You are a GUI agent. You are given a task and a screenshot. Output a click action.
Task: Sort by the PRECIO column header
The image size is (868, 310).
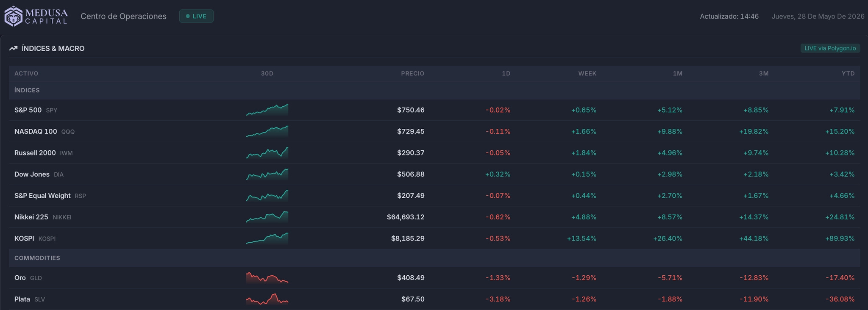[x=412, y=73]
